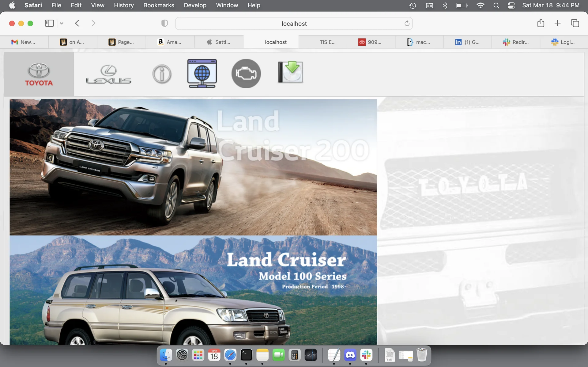This screenshot has height=367, width=588.
Task: Switch to Slack 'Logi...' tab
Action: pos(564,42)
